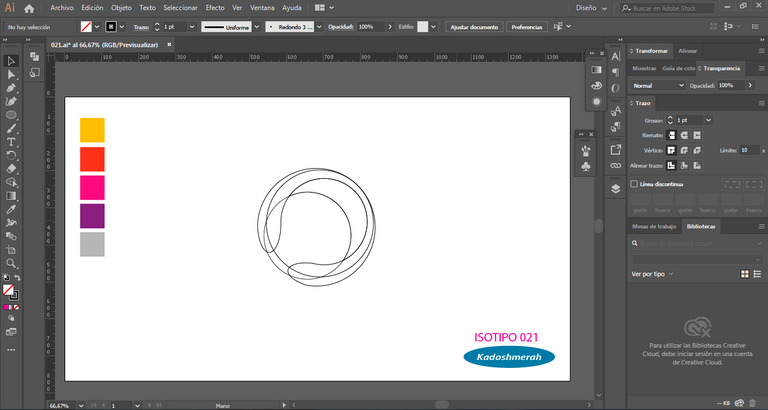Viewport: 768px width, 410px height.
Task: Open the Efecto menu
Action: pos(215,8)
